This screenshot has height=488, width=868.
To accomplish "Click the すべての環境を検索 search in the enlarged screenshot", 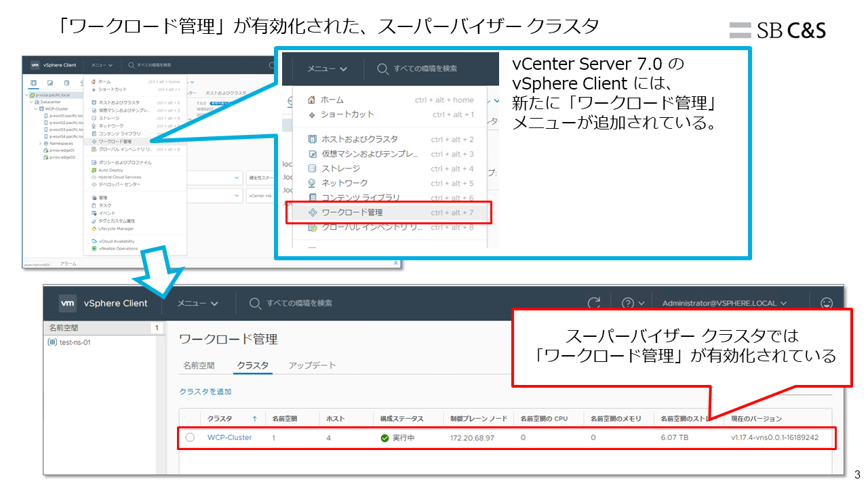I will coord(417,68).
